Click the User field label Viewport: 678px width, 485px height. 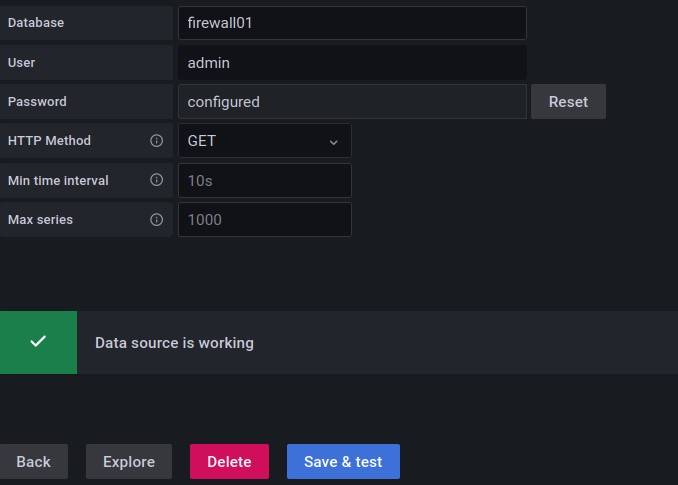21,62
